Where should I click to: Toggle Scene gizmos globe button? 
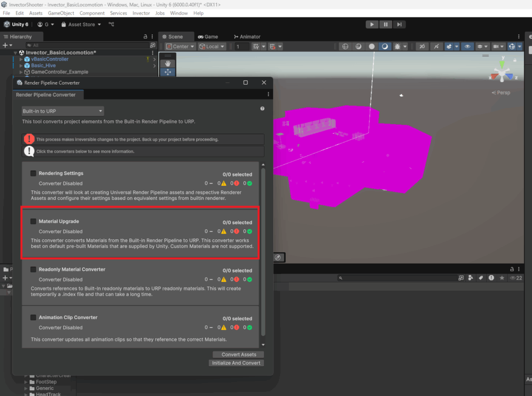click(512, 46)
